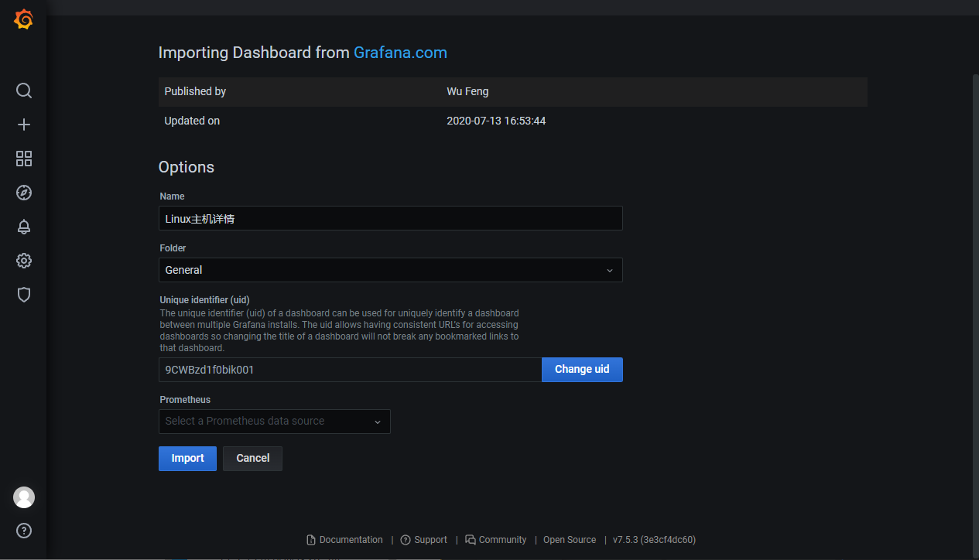This screenshot has width=979, height=560.
Task: Open the Configuration gear icon
Action: (24, 261)
